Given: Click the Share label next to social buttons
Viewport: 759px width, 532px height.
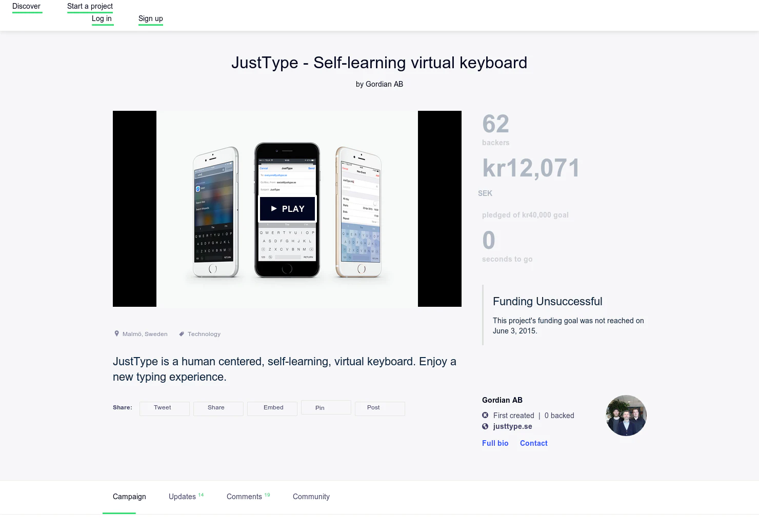Looking at the screenshot, I should (x=122, y=407).
